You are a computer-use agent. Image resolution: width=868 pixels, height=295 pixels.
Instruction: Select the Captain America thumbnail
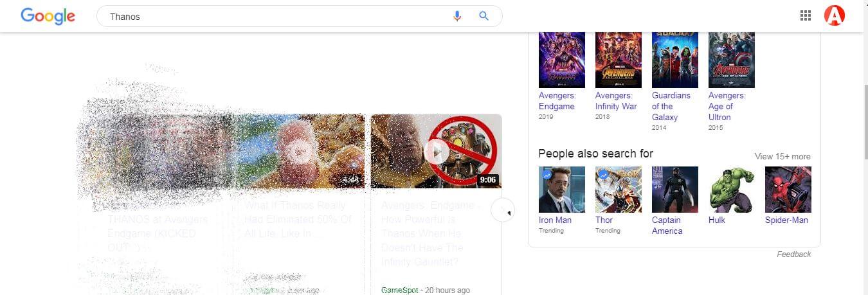point(675,190)
